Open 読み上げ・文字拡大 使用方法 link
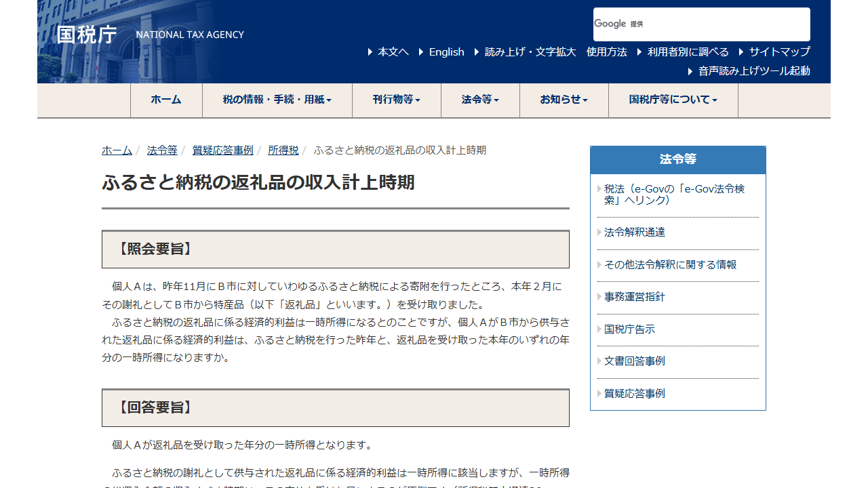This screenshot has width=868, height=488. [x=555, y=52]
